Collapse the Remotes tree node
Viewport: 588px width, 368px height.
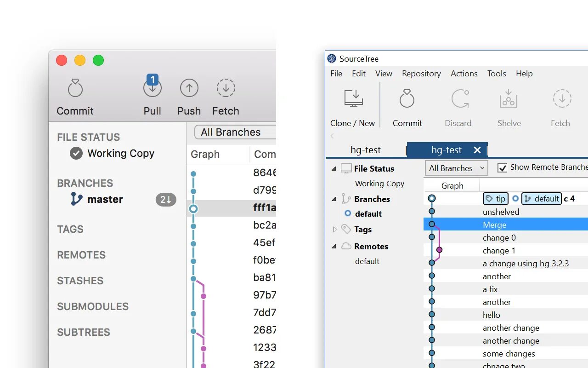click(x=334, y=247)
